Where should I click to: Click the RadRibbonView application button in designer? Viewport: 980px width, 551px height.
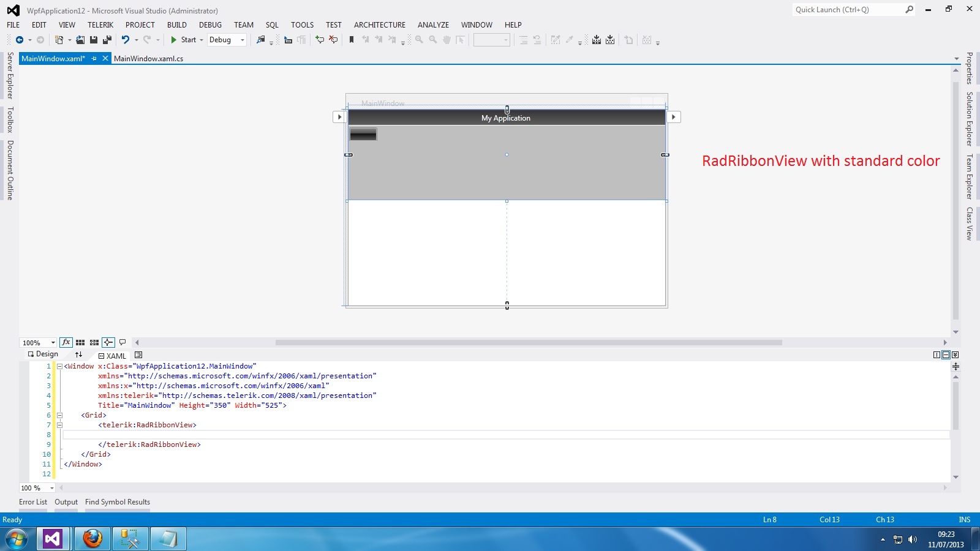click(363, 134)
